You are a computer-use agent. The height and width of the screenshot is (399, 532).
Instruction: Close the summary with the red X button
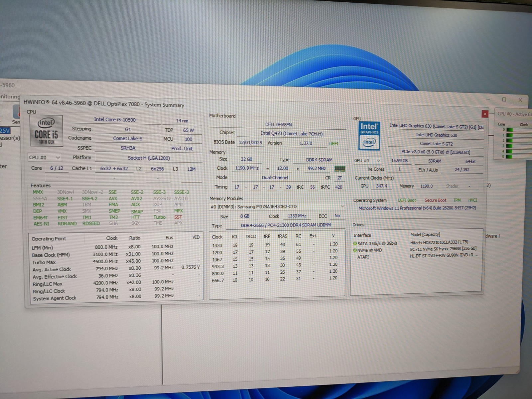pos(485,114)
